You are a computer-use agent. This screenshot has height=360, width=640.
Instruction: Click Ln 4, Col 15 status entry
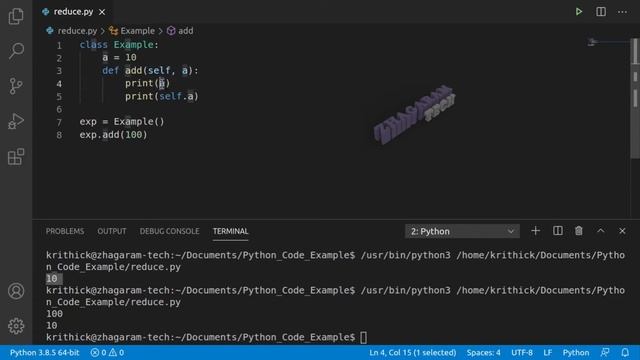413,352
